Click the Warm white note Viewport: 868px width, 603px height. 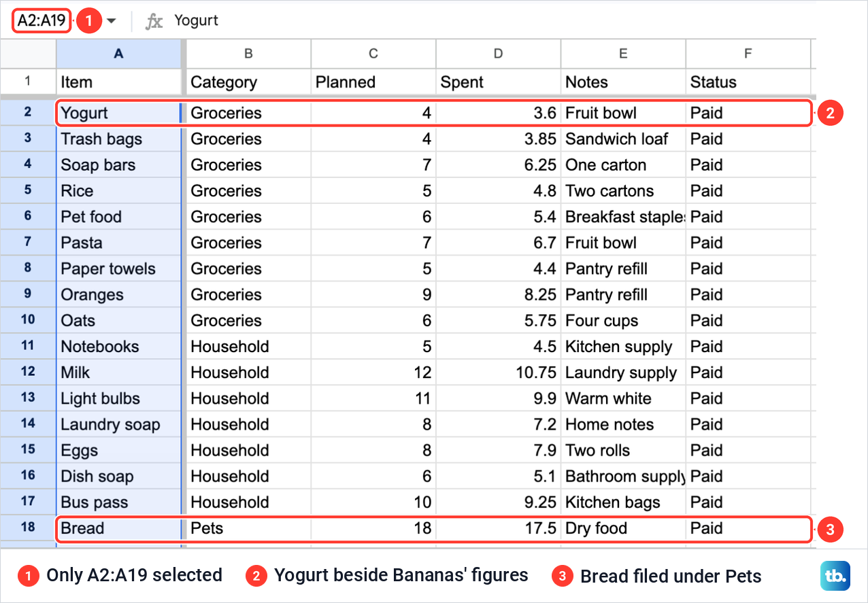click(x=623, y=398)
